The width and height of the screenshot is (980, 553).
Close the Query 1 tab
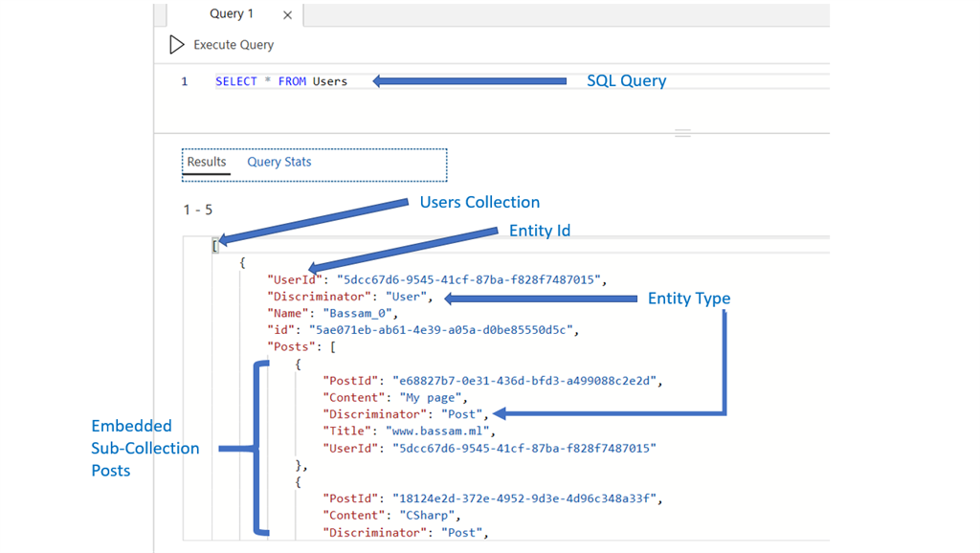tap(288, 15)
